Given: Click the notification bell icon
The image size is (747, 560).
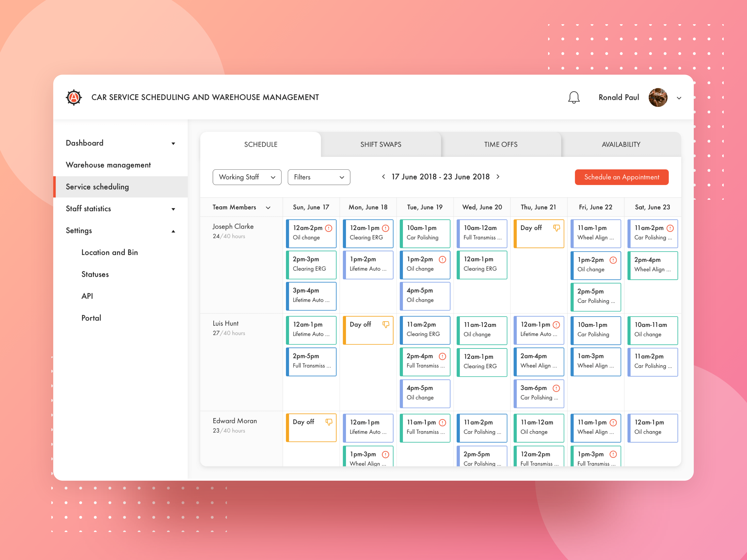Looking at the screenshot, I should tap(573, 98).
